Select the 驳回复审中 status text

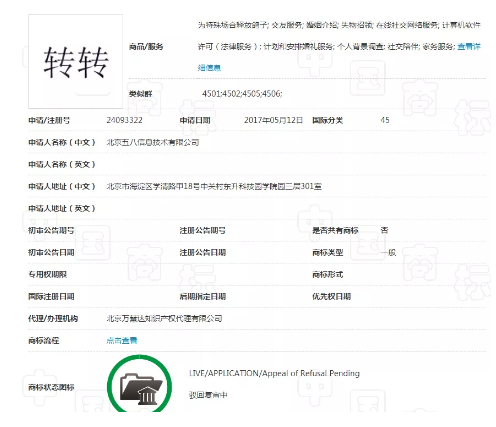pyautogui.click(x=208, y=395)
